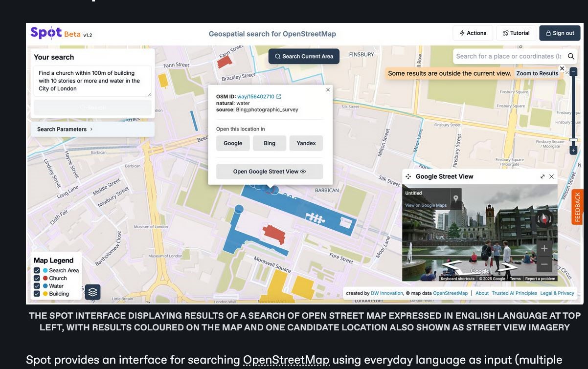Viewport: 588px width, 369px height.
Task: Toggle the Water layer checkbox
Action: (x=37, y=286)
